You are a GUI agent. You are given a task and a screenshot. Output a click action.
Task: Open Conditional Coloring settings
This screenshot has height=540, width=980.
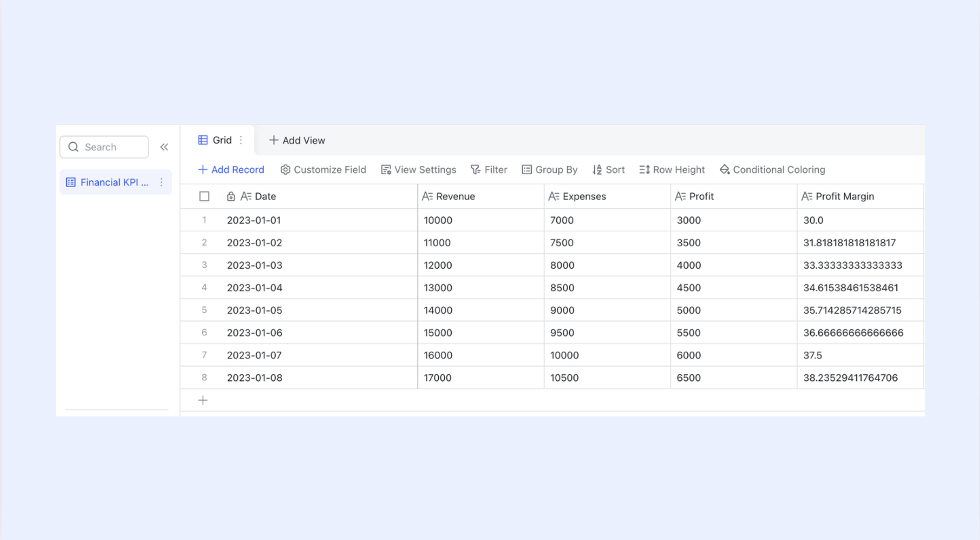[x=772, y=170]
